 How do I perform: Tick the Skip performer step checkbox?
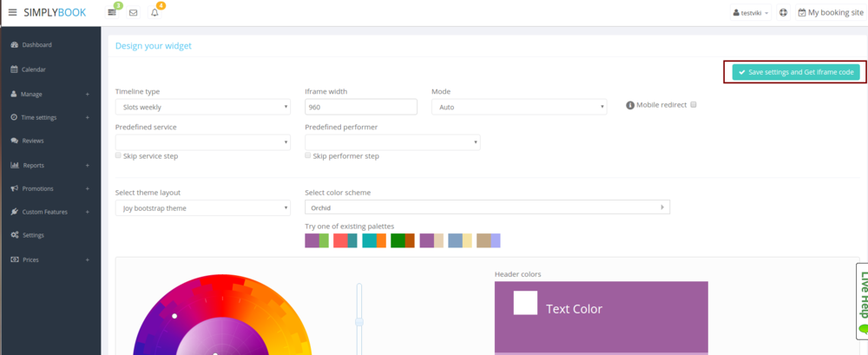point(308,155)
